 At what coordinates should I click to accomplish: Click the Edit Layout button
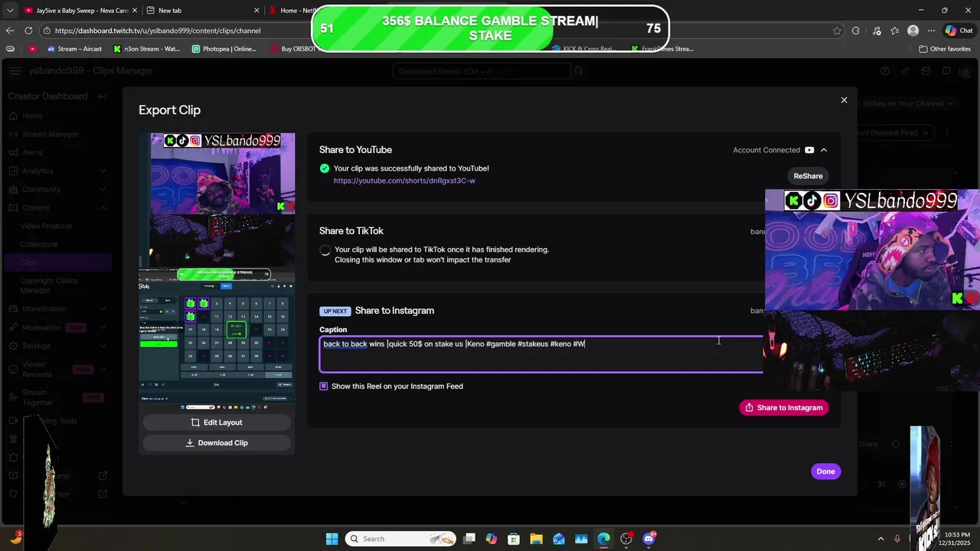(217, 422)
